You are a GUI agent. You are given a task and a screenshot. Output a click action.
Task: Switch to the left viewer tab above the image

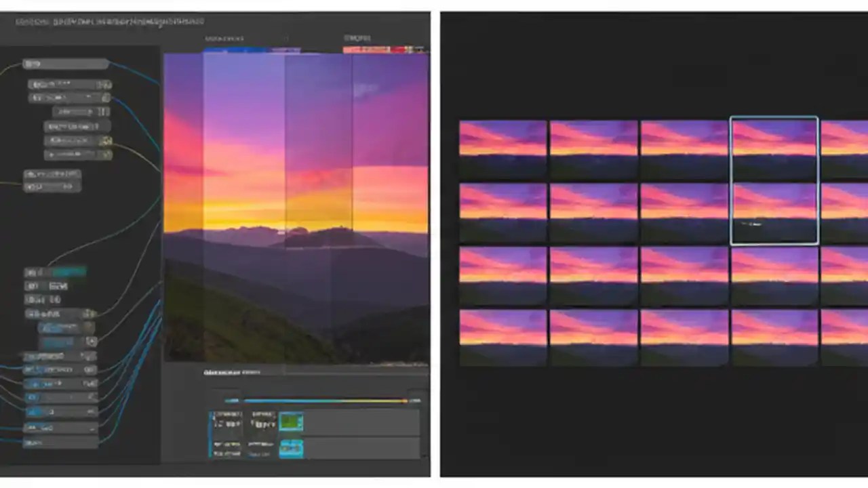click(x=224, y=39)
